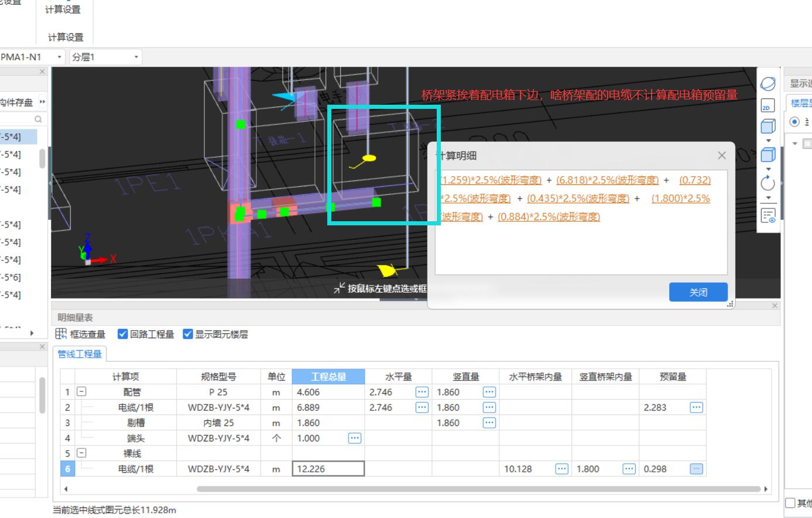Open link (1.259)*2.5%(波形弯度)
Viewport: 812px width, 518px height.
491,180
